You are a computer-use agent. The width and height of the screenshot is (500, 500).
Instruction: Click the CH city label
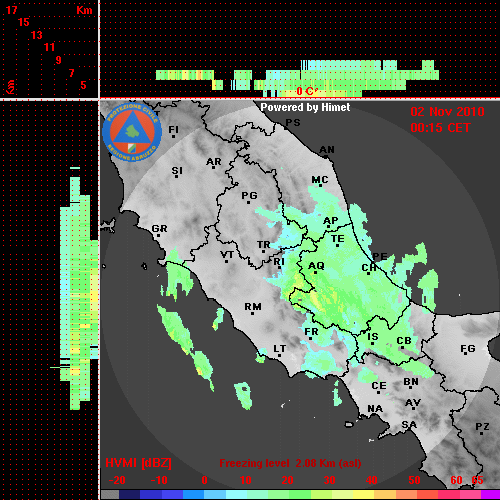point(369,267)
